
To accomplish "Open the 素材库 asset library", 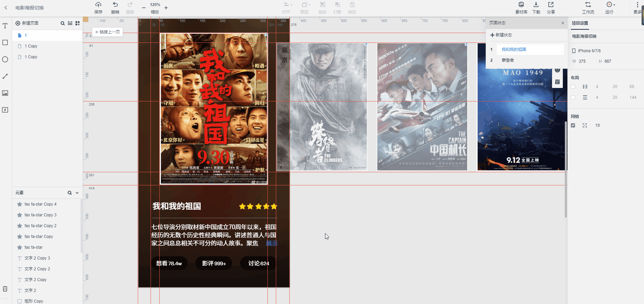I will click(521, 8).
